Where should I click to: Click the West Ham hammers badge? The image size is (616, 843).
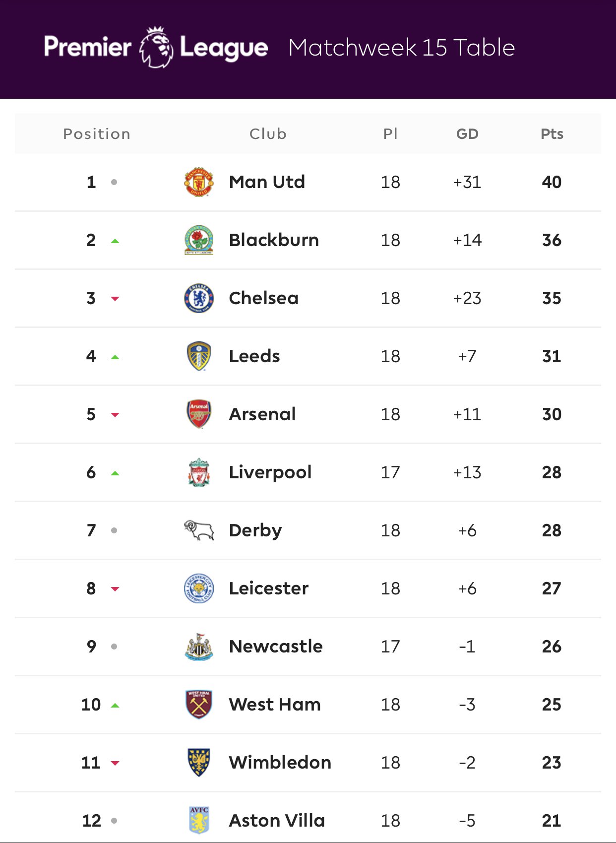(x=199, y=705)
